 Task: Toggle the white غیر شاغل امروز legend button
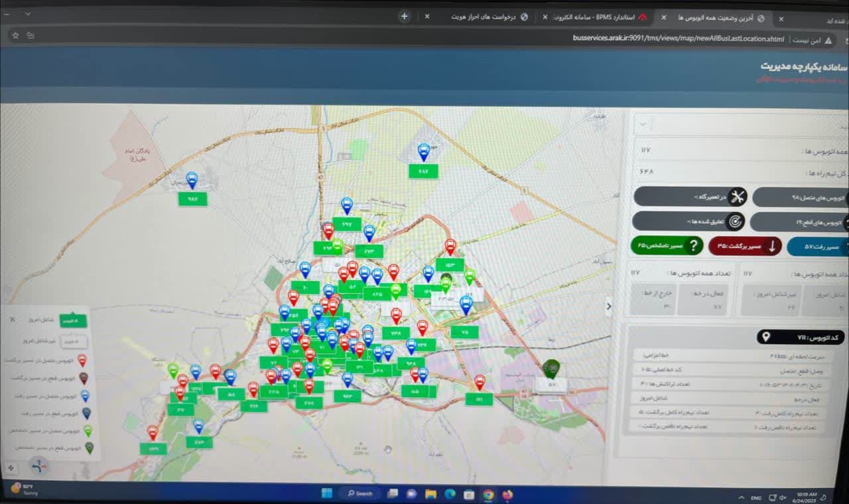tap(74, 342)
